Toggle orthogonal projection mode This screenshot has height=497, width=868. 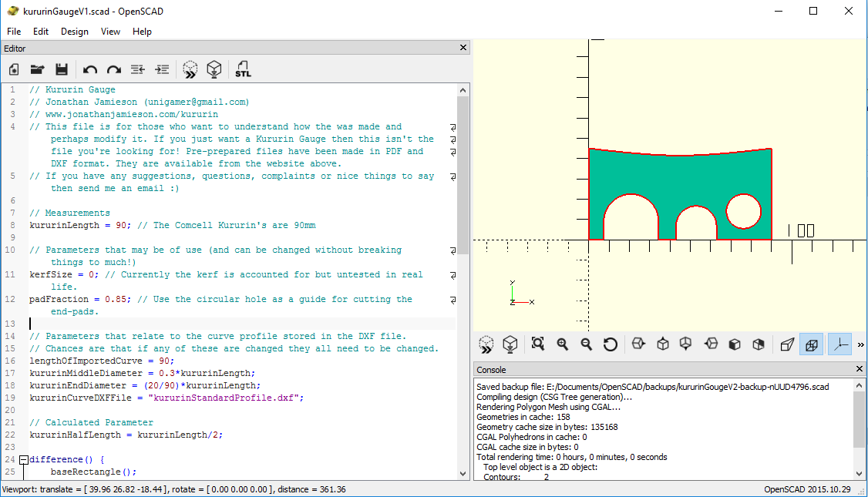pos(811,344)
